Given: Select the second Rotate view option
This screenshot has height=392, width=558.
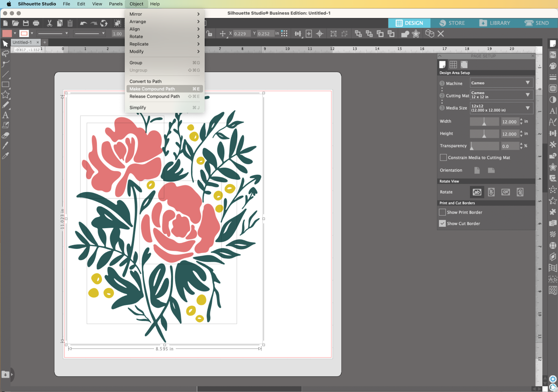Looking at the screenshot, I should tap(491, 192).
